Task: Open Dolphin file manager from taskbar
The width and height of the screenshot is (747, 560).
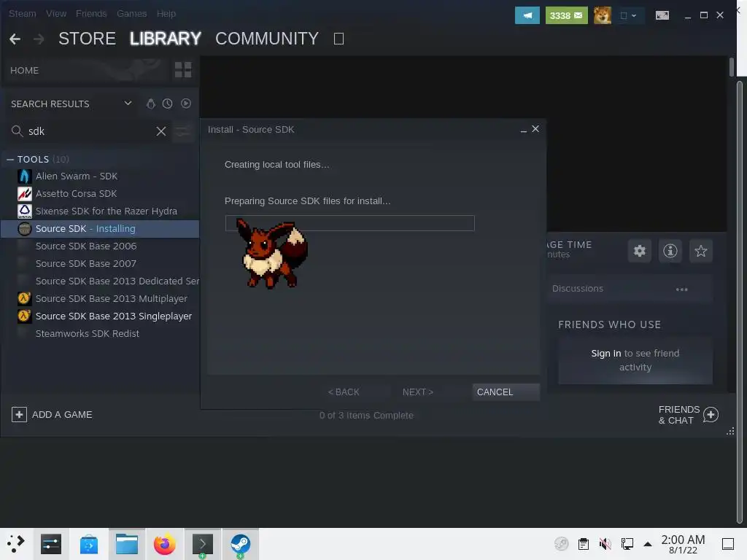Action: (x=127, y=544)
